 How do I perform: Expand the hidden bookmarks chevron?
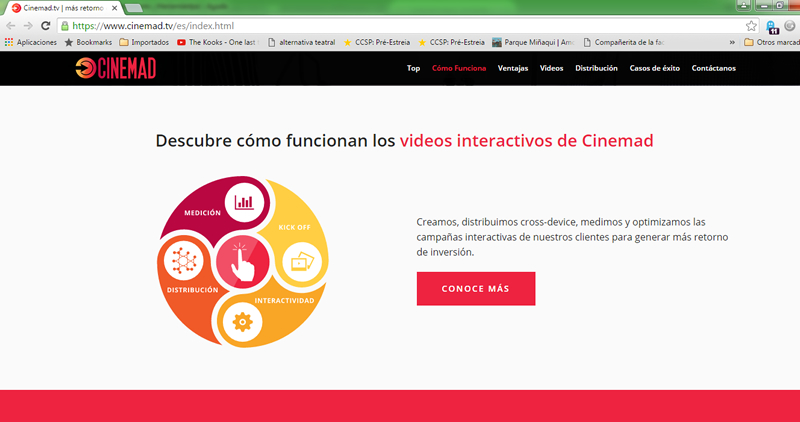[x=732, y=42]
